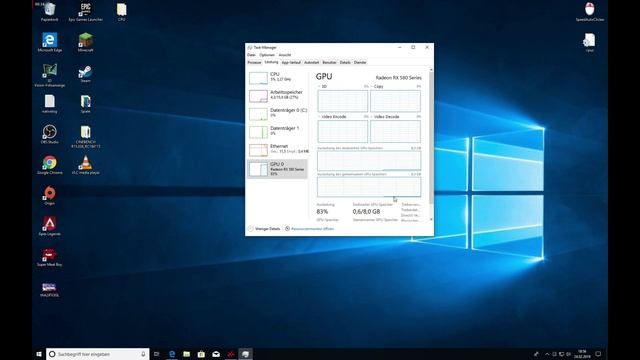Open the Ansicht menu in Task Manager
640x360 pixels.
click(285, 55)
